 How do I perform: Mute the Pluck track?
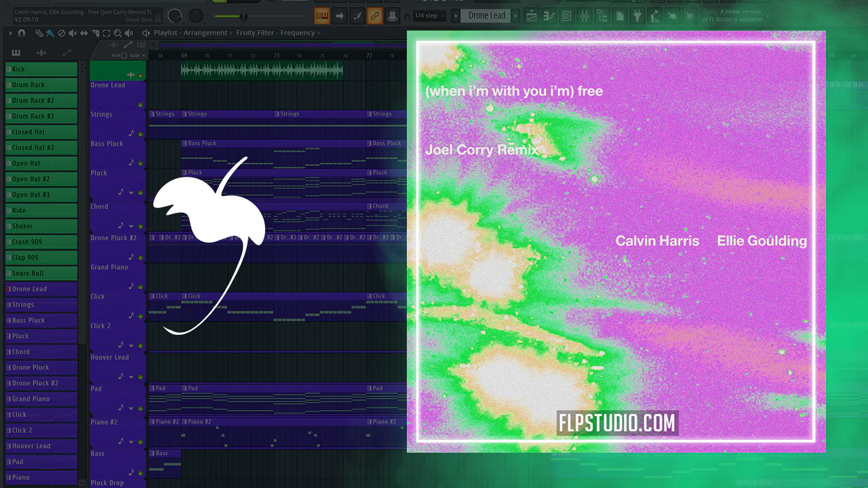(x=140, y=192)
